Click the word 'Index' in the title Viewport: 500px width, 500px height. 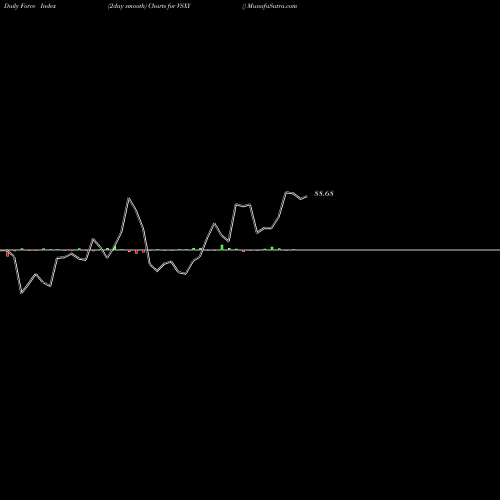(x=48, y=6)
